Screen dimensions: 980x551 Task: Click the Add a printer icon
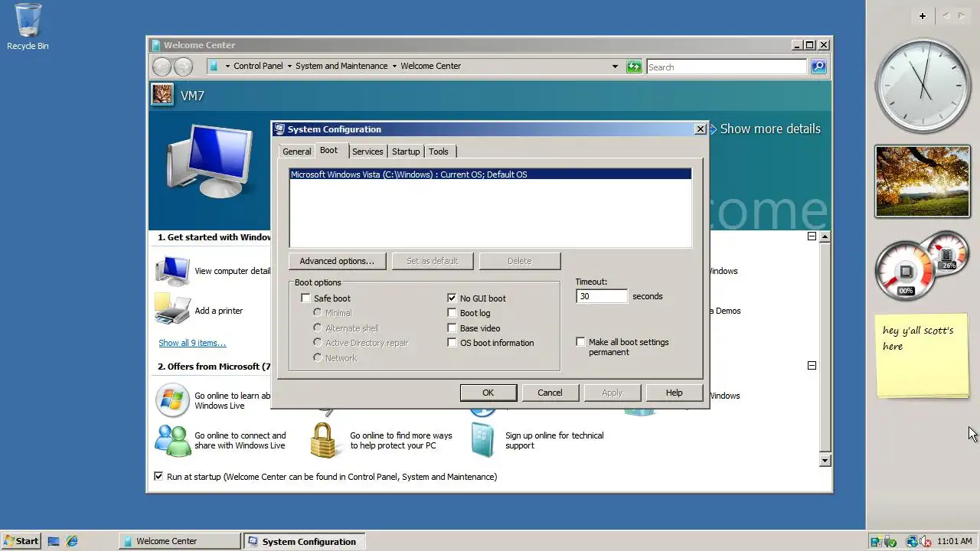point(172,310)
